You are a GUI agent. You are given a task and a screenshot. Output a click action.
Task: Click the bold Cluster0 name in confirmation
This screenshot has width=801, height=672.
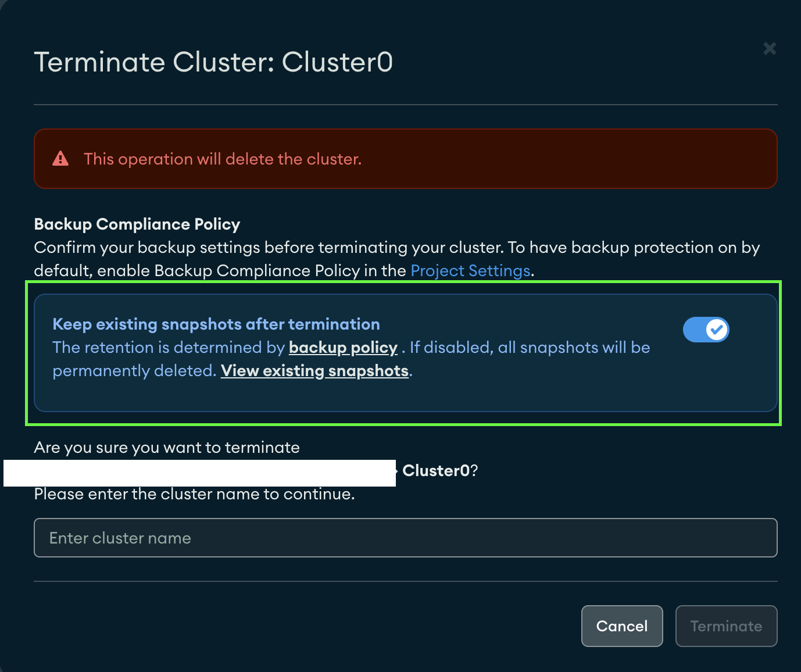pos(436,471)
